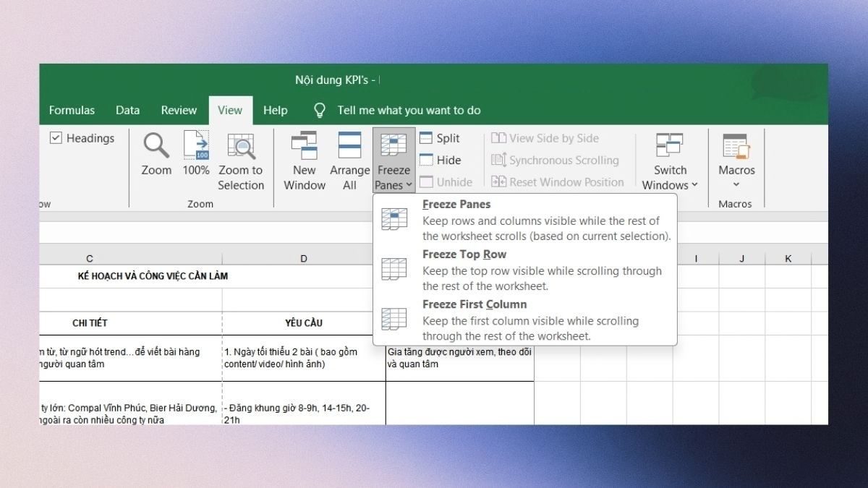Open the Switch Windows dropdown
The width and height of the screenshot is (868, 488).
(x=670, y=161)
